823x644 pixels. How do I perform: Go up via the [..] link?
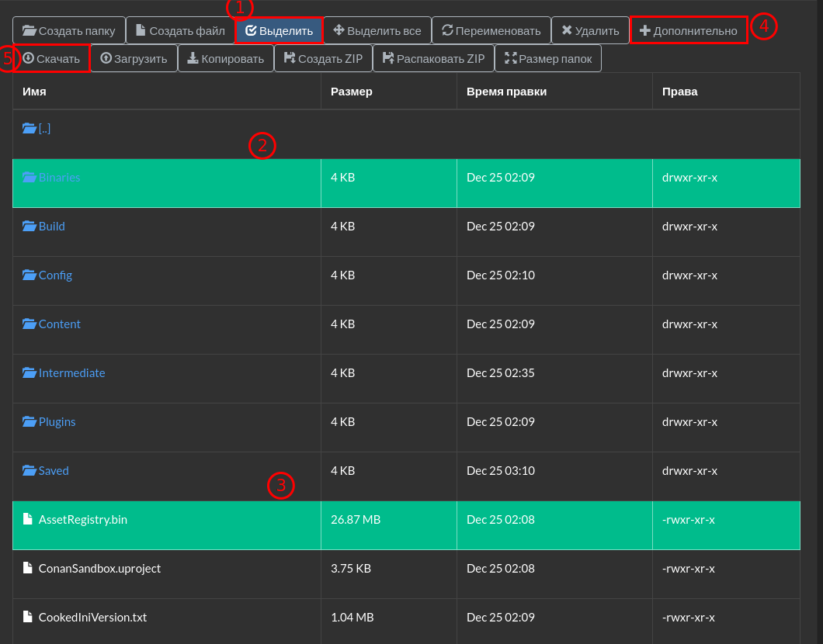click(44, 129)
